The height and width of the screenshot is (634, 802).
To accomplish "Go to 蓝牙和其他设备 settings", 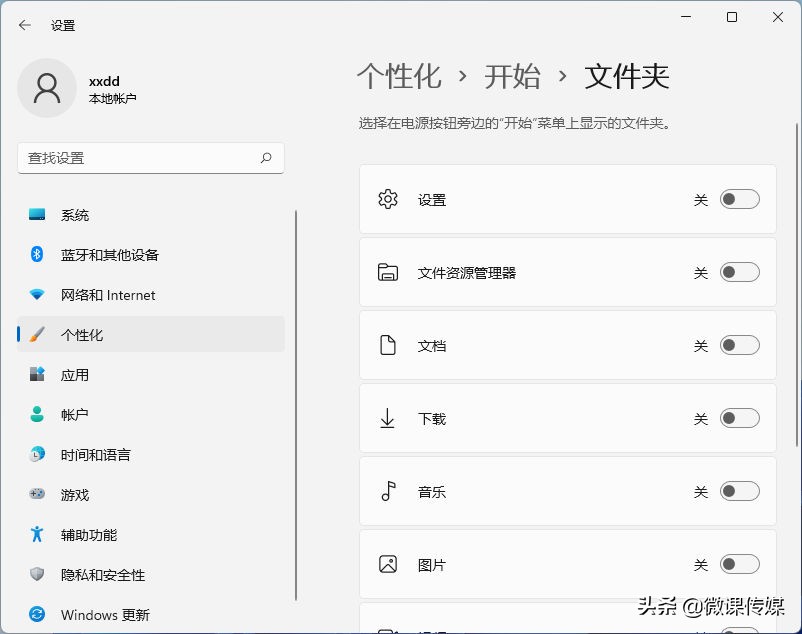I will [x=151, y=255].
